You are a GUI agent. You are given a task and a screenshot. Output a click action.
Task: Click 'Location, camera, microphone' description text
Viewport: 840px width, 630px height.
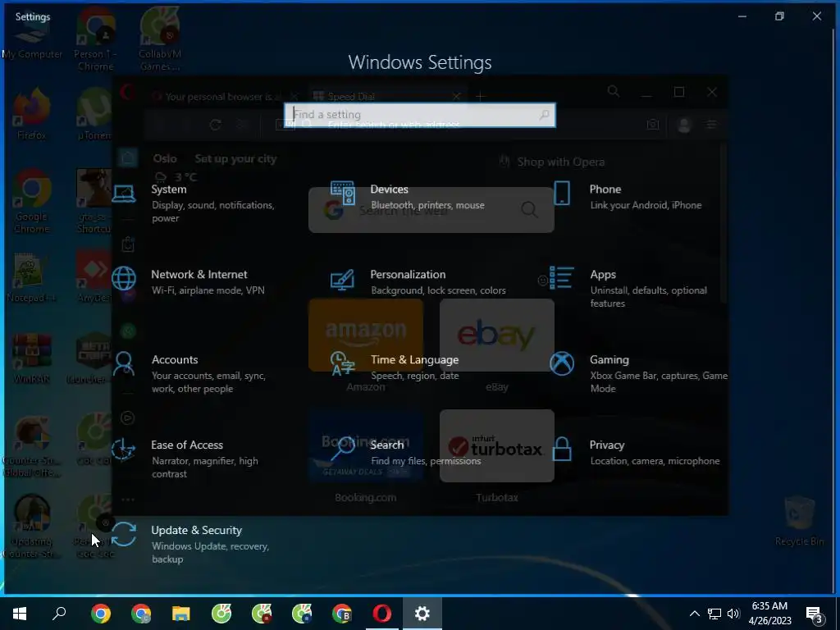pyautogui.click(x=655, y=461)
